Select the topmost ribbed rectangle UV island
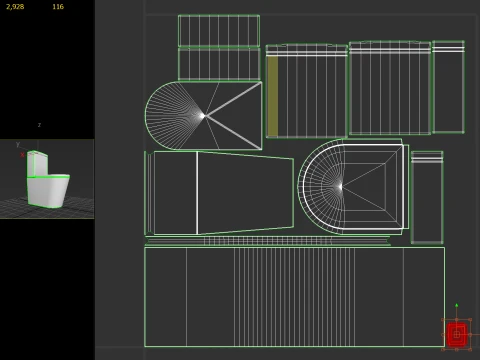 219,31
